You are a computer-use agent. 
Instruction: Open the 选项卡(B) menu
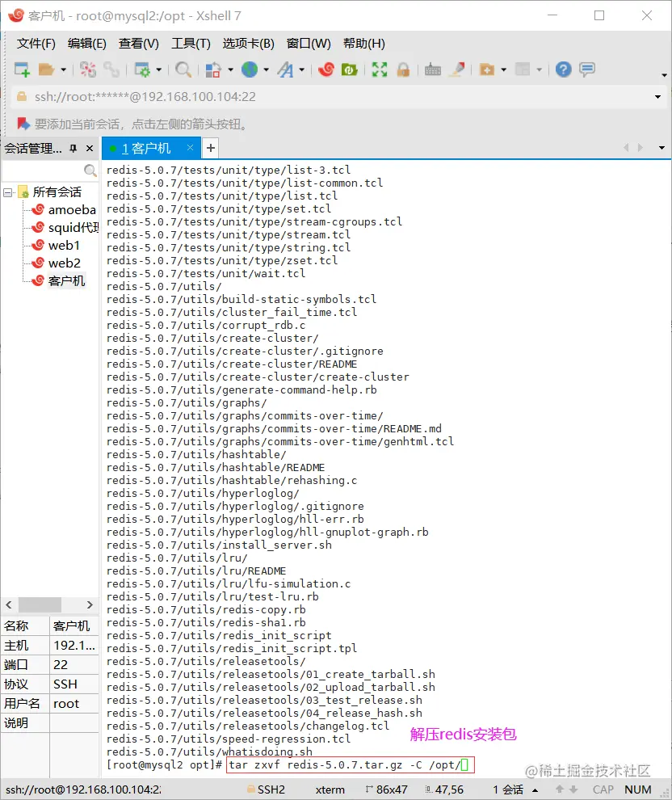248,44
